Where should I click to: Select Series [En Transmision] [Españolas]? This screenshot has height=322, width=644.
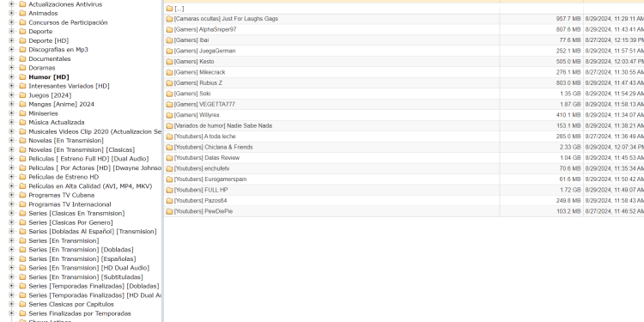(82, 258)
